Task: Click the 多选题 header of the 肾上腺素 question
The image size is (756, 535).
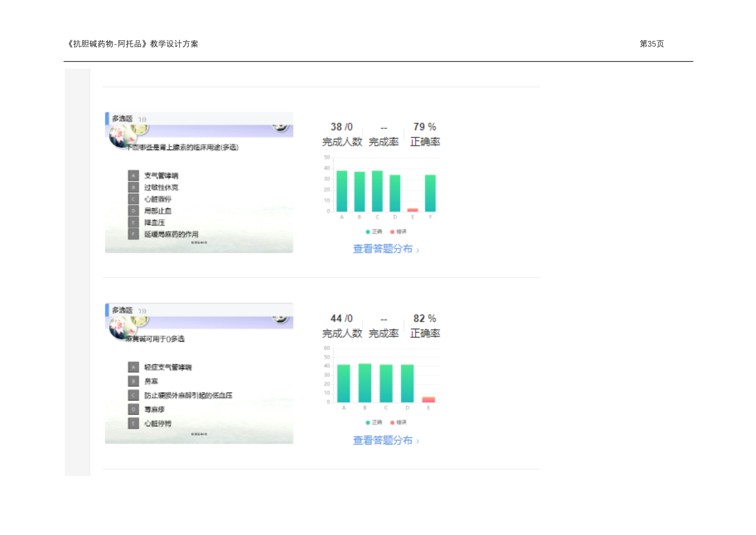Action: coord(122,119)
